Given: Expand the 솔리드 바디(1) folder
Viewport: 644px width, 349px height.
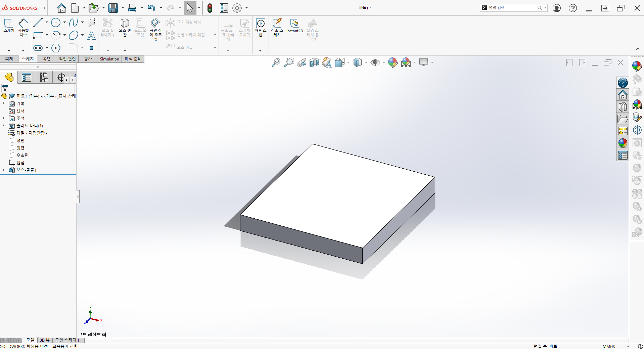Looking at the screenshot, I should (x=4, y=126).
